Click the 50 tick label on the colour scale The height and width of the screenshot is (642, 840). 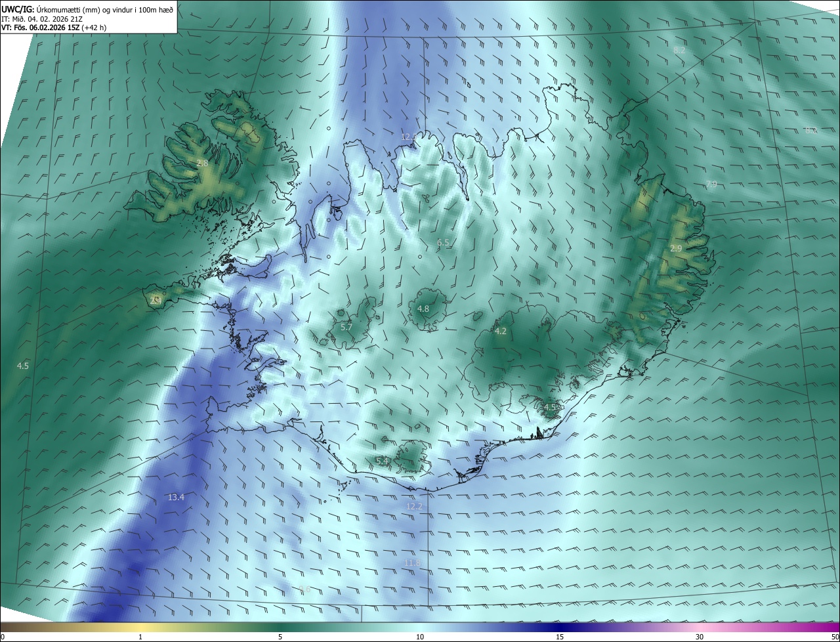(835, 637)
